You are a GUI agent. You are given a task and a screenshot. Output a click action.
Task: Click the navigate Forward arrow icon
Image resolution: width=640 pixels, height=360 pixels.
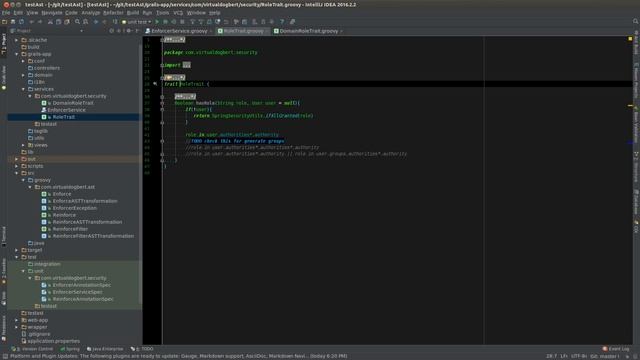coord(104,22)
